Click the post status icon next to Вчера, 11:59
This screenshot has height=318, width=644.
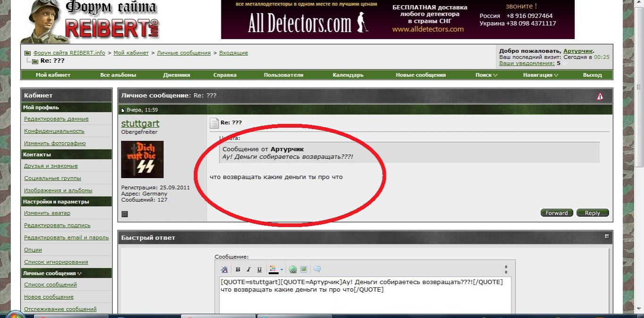point(123,110)
